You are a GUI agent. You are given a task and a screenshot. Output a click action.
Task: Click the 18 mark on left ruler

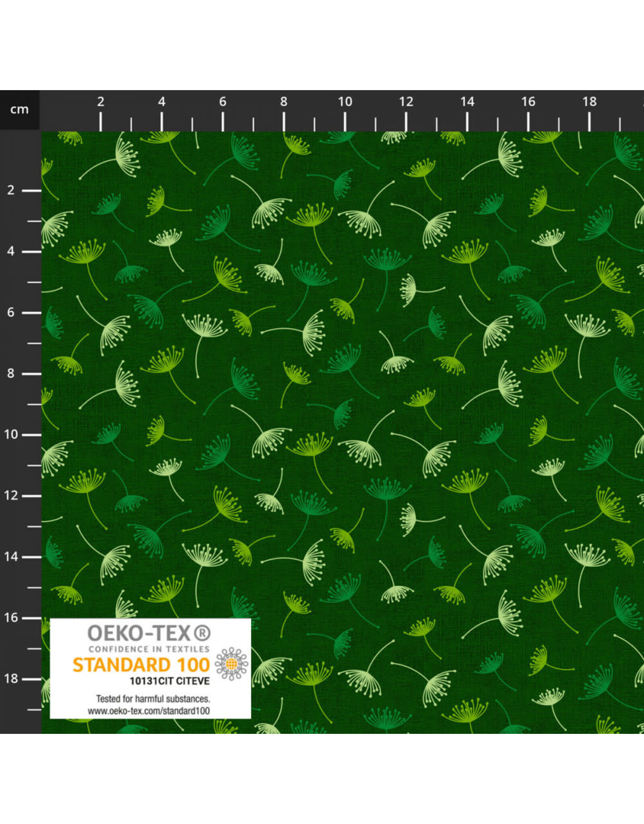(x=11, y=679)
